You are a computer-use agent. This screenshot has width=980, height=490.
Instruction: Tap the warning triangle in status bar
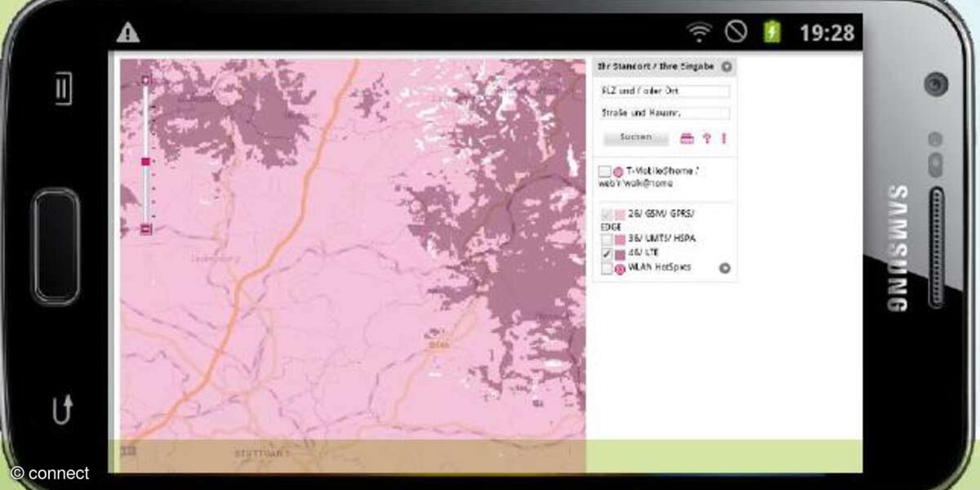[x=128, y=33]
